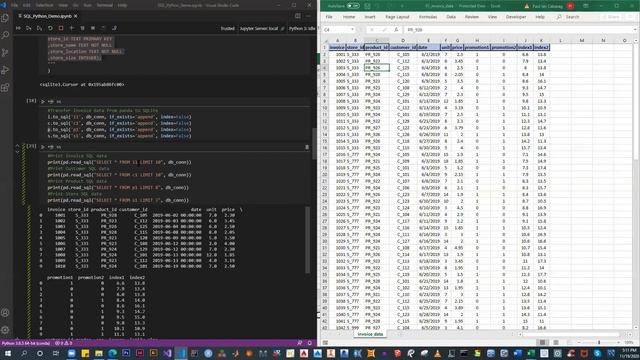Click Excel zoom out minus button
640x360 pixels.
pos(579,342)
